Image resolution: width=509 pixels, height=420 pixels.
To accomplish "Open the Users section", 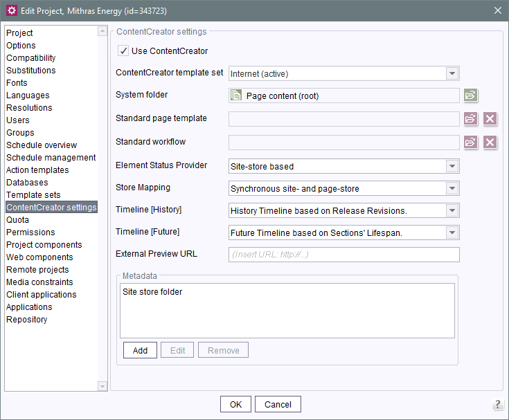I will point(17,120).
